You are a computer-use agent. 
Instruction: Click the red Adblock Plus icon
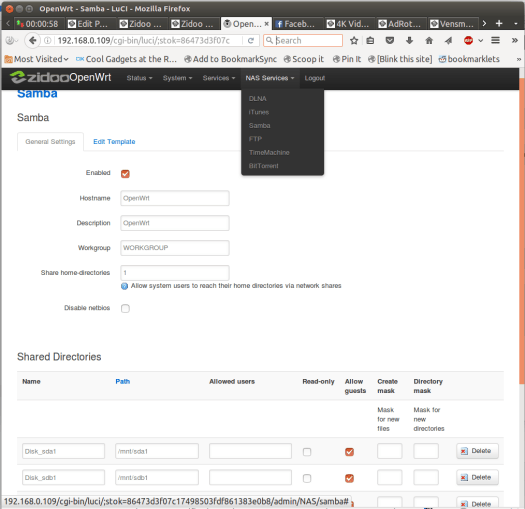click(x=468, y=41)
